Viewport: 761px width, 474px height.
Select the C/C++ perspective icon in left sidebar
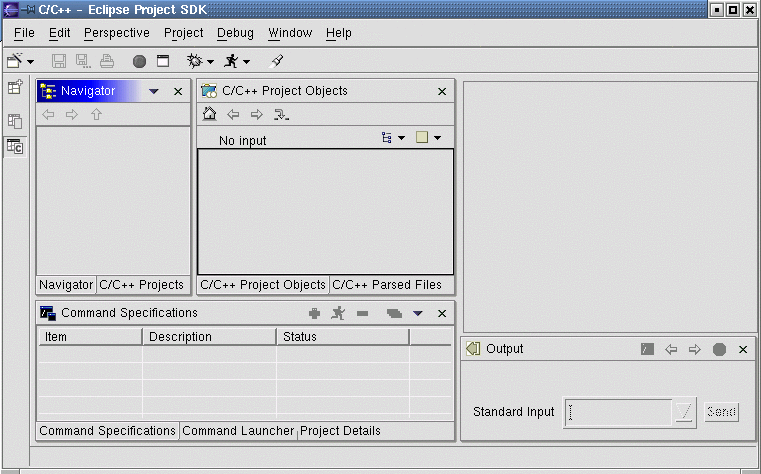[x=15, y=147]
